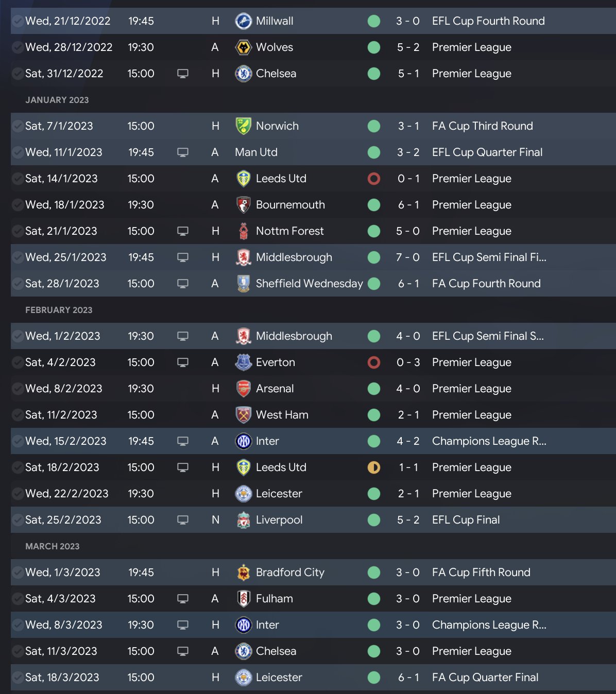This screenshot has width=616, height=694.
Task: Click the TV icon on Nottm Forest fixture
Action: pos(183,231)
